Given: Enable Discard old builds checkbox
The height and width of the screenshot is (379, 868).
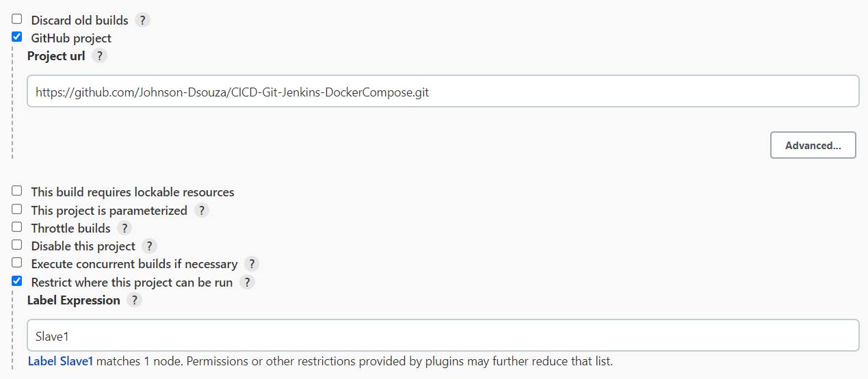Looking at the screenshot, I should pos(17,19).
